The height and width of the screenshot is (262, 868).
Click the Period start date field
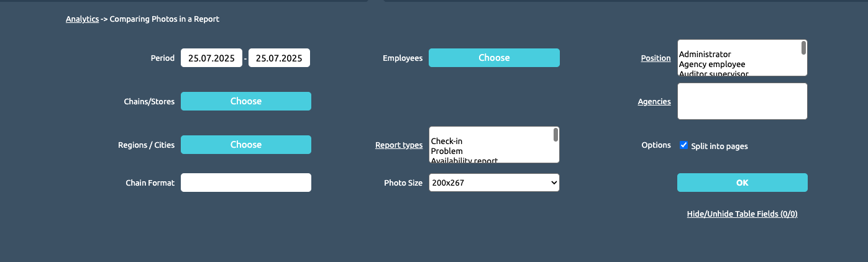pyautogui.click(x=211, y=58)
